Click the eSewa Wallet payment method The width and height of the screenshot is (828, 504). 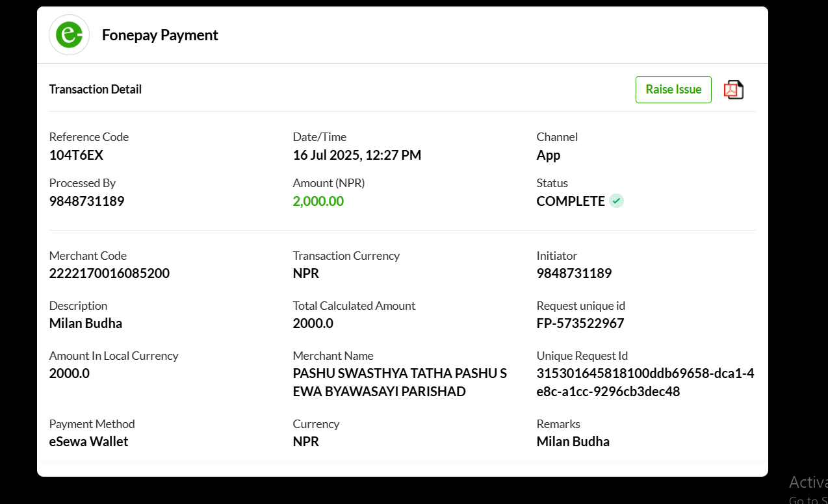click(x=89, y=442)
